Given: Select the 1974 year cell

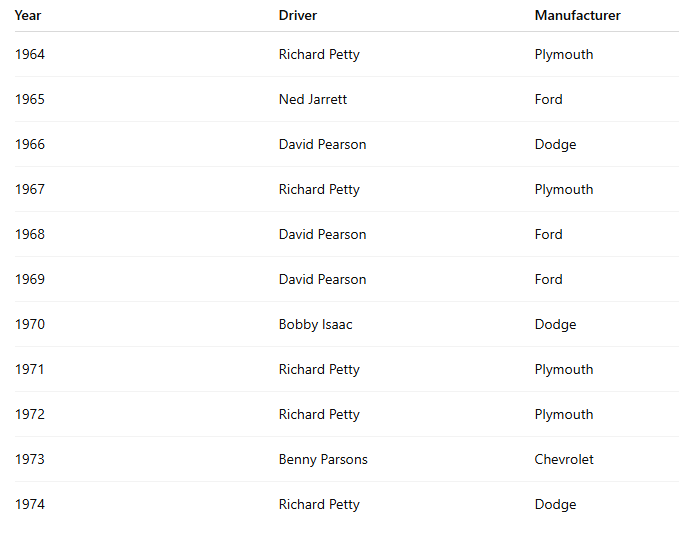Looking at the screenshot, I should [x=30, y=505].
